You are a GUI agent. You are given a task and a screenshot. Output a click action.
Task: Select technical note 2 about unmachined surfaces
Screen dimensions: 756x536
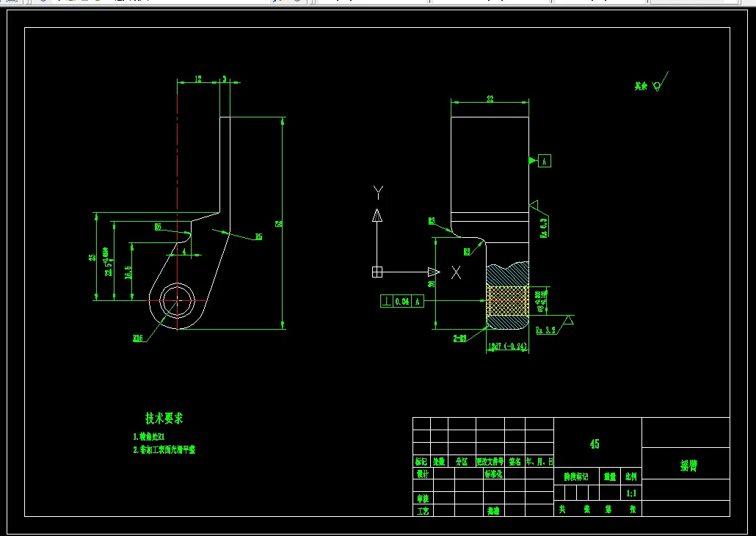(164, 449)
